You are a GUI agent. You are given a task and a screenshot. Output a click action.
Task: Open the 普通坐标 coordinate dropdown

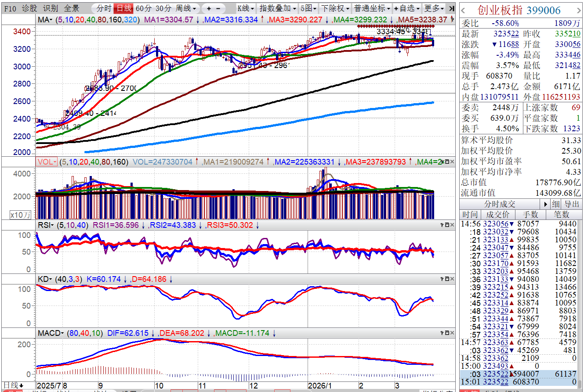tap(372, 8)
